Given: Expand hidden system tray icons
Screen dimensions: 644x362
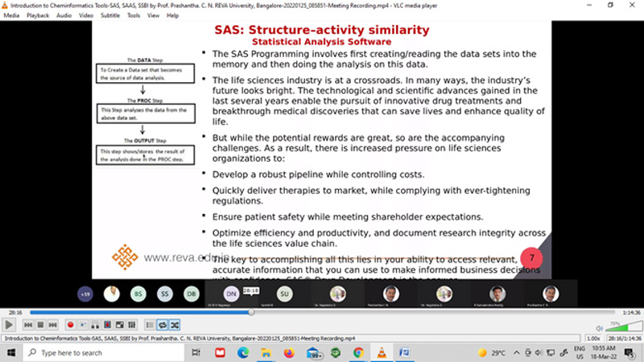Looking at the screenshot, I should click(516, 352).
